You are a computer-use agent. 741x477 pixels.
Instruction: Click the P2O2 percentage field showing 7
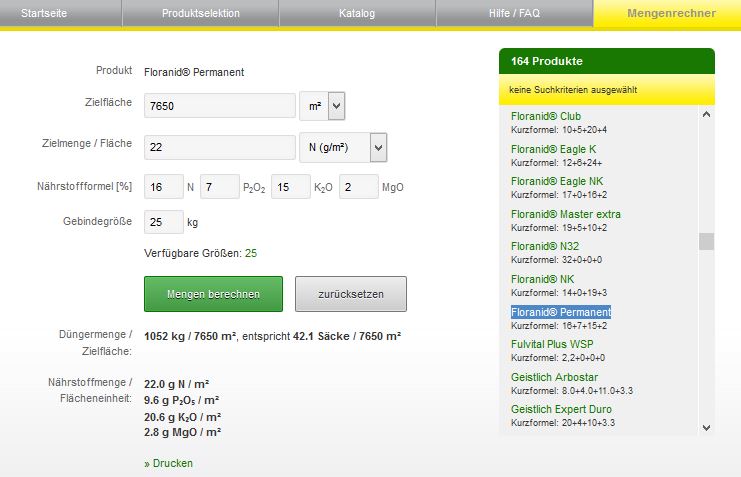coord(220,187)
